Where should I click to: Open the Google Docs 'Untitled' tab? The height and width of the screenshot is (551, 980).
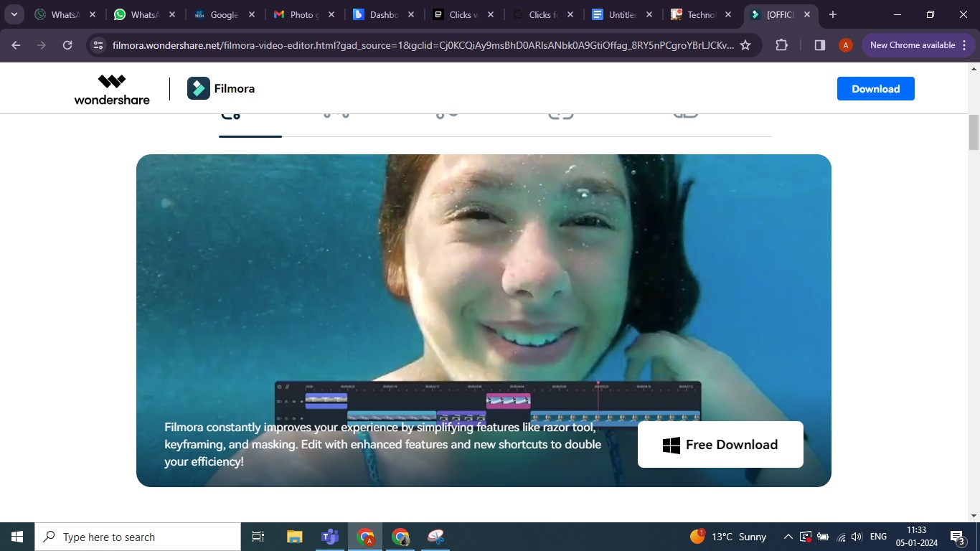tap(622, 14)
